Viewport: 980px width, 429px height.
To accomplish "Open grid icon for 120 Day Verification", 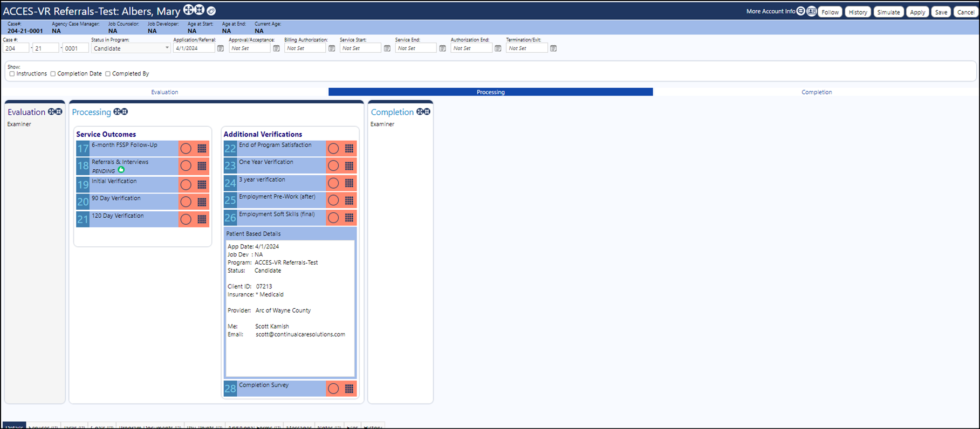I will point(202,219).
